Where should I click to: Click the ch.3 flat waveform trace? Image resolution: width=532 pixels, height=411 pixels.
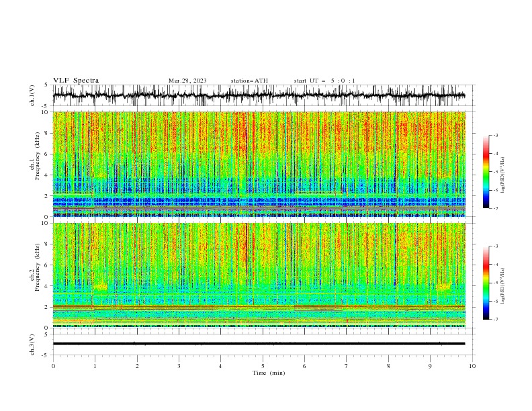point(259,344)
